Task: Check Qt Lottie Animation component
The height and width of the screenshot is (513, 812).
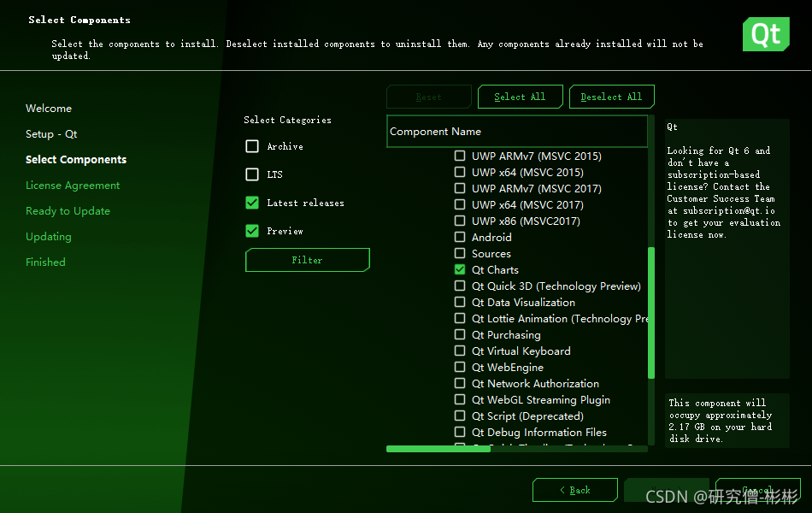Action: (x=460, y=318)
